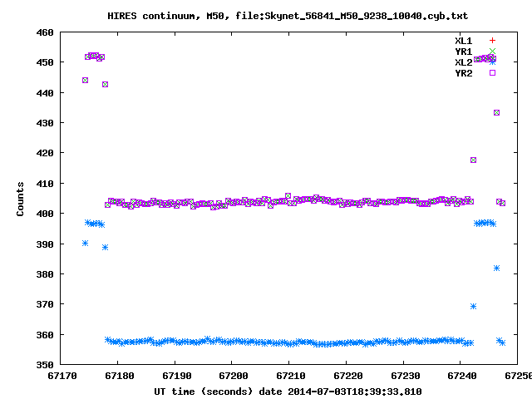This screenshot has width=532, height=399.
Task: Click the 67230 x-axis tick label
Action: point(406,376)
